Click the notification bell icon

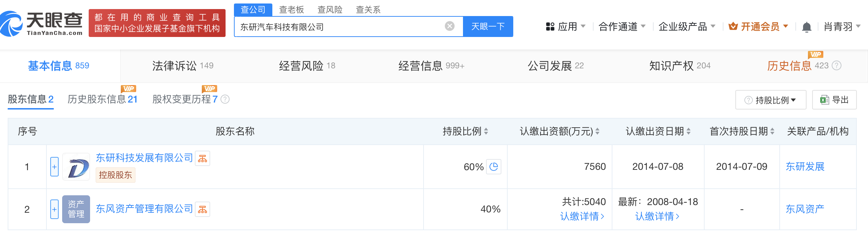(x=807, y=27)
